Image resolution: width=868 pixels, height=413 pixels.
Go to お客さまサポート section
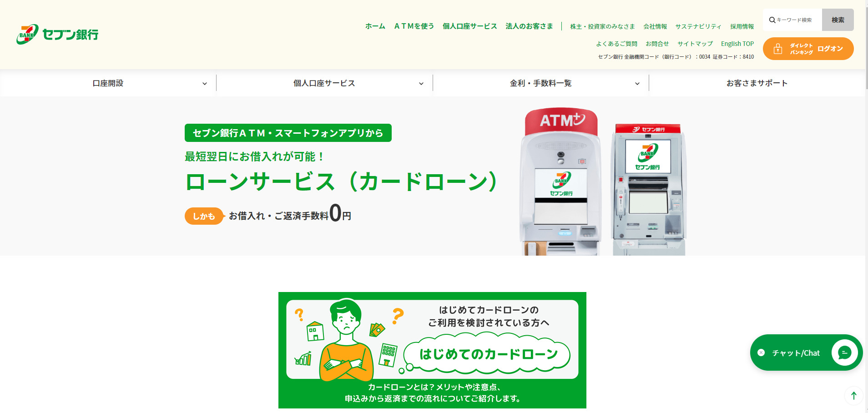(757, 83)
